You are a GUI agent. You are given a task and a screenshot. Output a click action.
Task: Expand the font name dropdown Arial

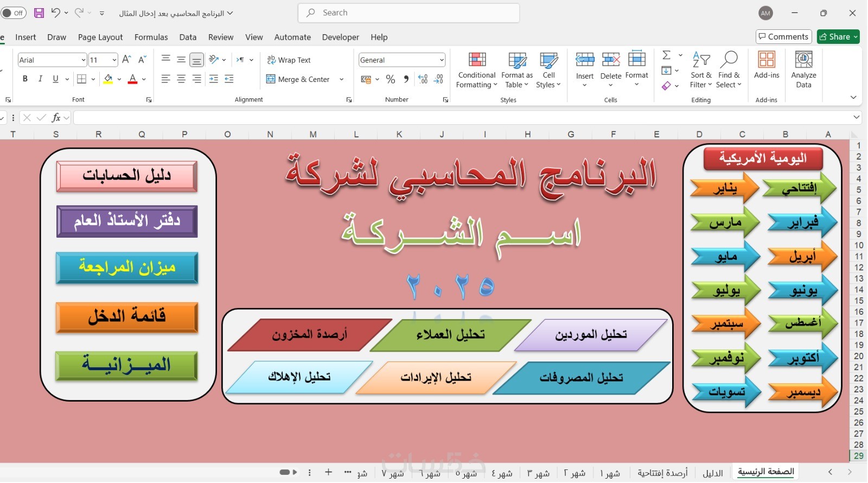[x=84, y=60]
